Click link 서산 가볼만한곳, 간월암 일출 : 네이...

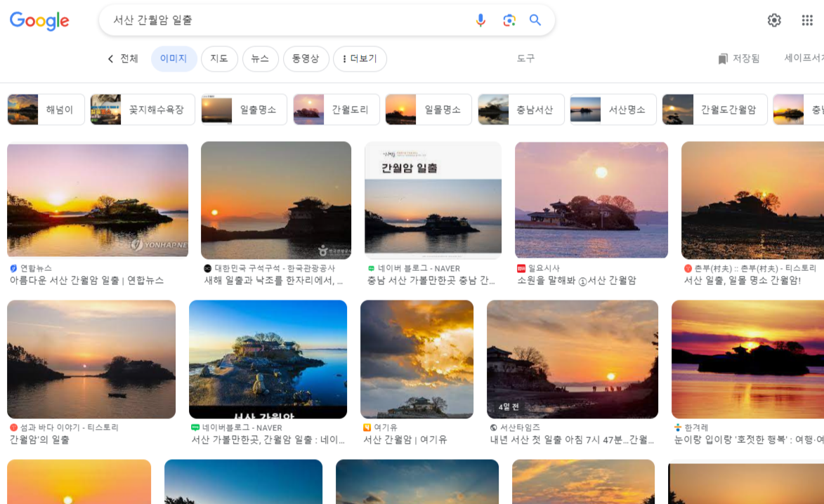(268, 439)
